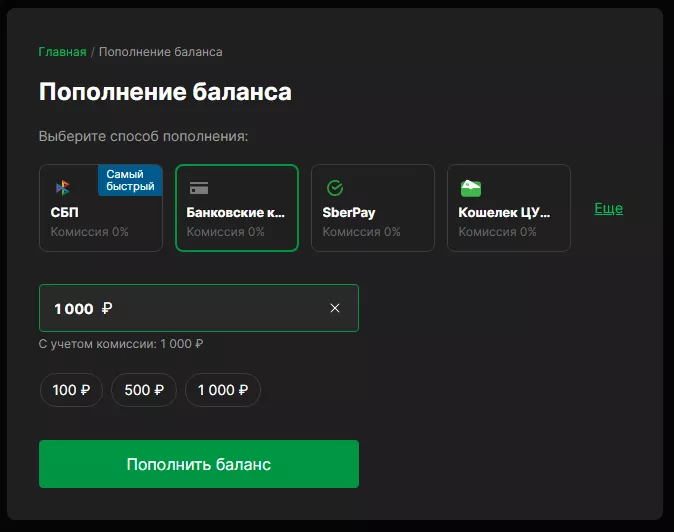
Task: Show more payment methods via Еще
Action: [608, 208]
